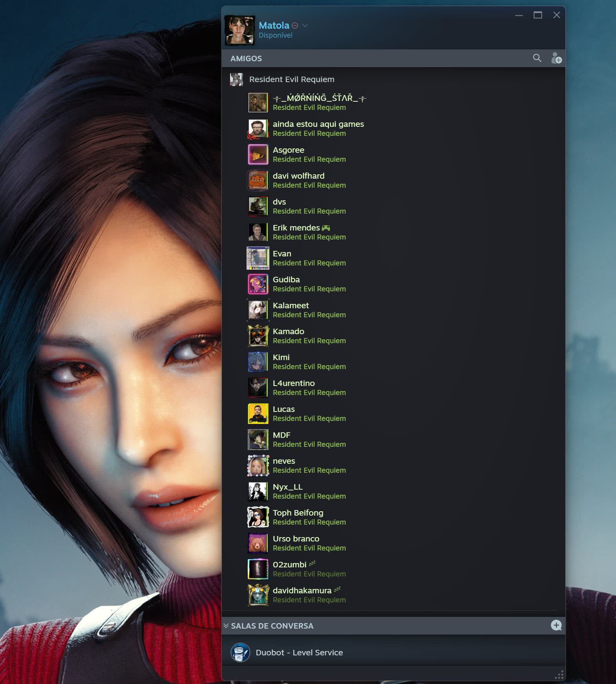The image size is (616, 684).
Task: Click Kamado's gold-framed avatar
Action: point(258,336)
